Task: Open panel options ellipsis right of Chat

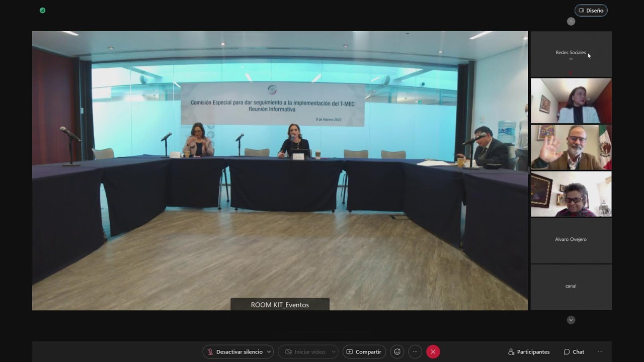Action: coord(600,352)
